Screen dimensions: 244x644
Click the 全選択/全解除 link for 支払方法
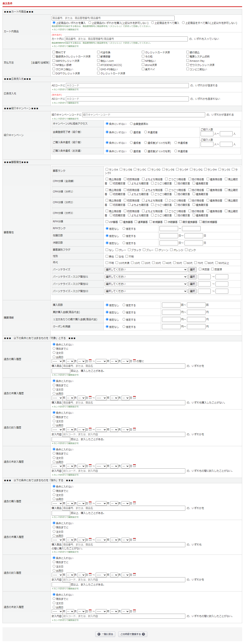coord(40,63)
